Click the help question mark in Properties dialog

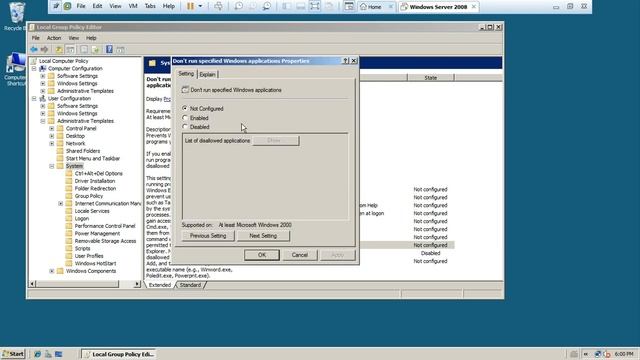tap(345, 61)
